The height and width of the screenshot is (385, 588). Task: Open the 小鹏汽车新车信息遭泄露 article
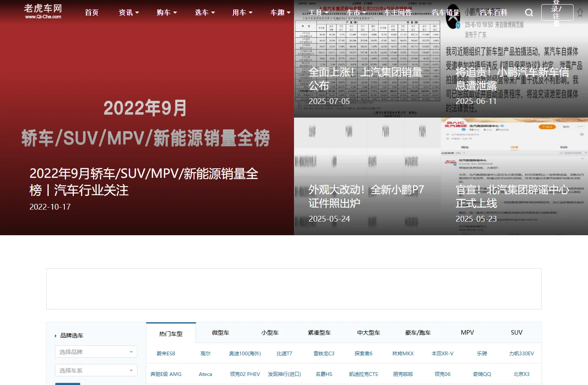512,79
